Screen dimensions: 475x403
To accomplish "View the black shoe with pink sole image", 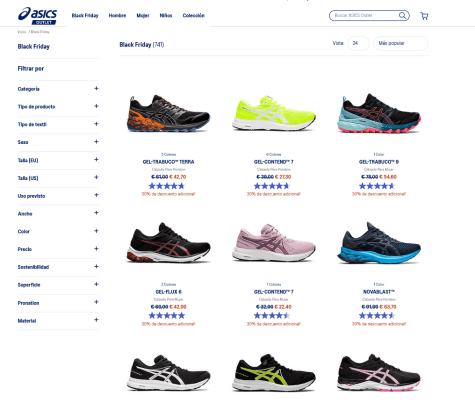I will (x=379, y=373).
